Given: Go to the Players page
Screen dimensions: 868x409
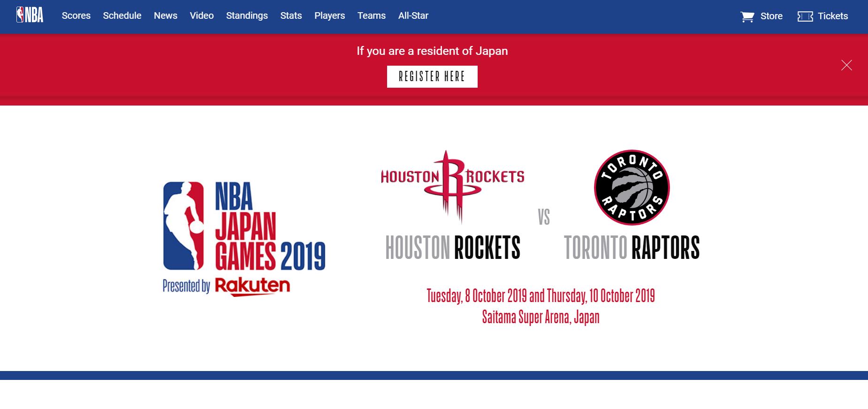Looking at the screenshot, I should point(329,15).
